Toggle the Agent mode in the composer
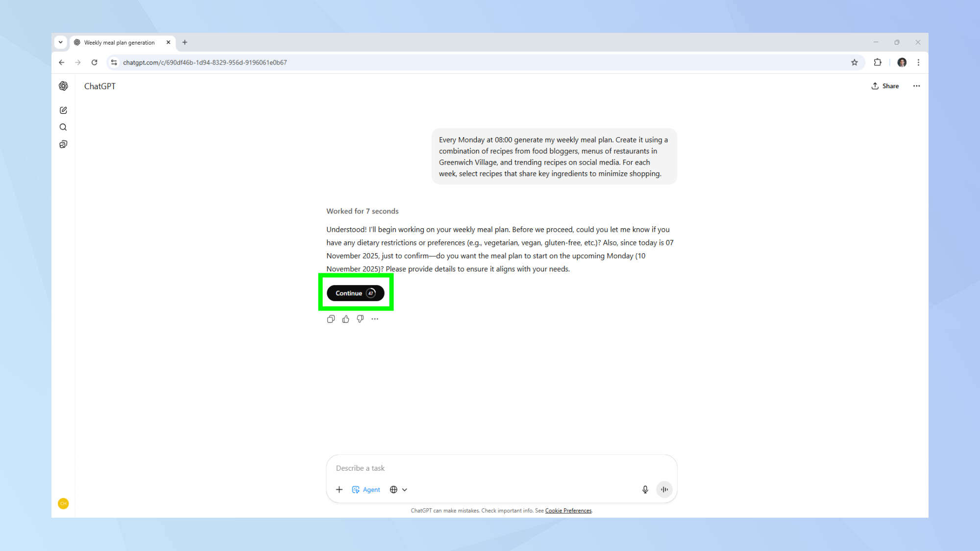Viewport: 980px width, 551px height. click(366, 489)
